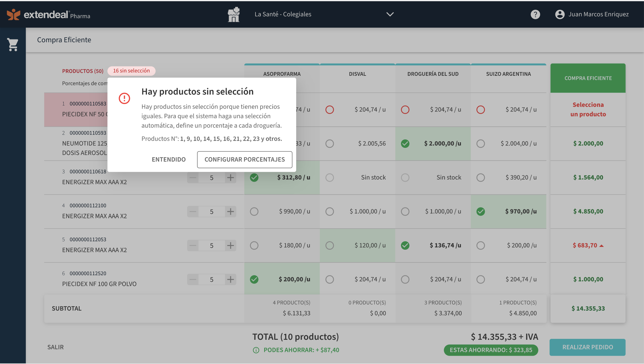Toggle checked Suizo Argentina $ 970,00 option
Viewport: 644px width, 364px height.
click(481, 212)
